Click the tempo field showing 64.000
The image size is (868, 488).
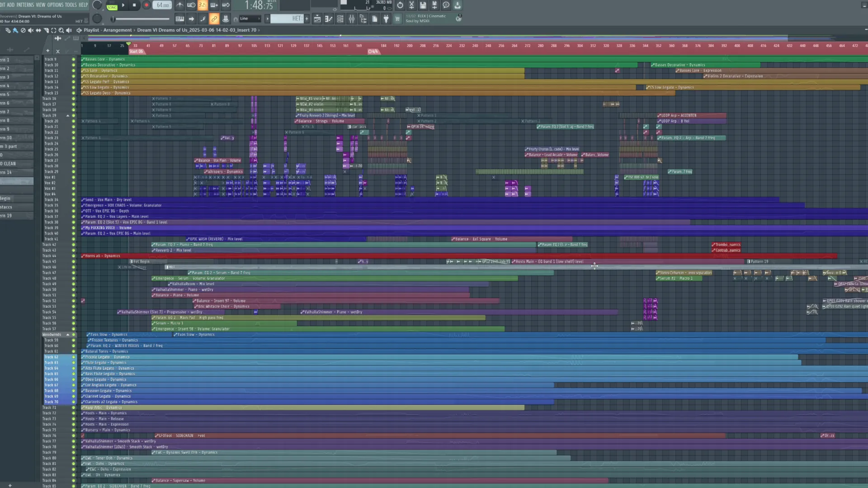coord(163,5)
